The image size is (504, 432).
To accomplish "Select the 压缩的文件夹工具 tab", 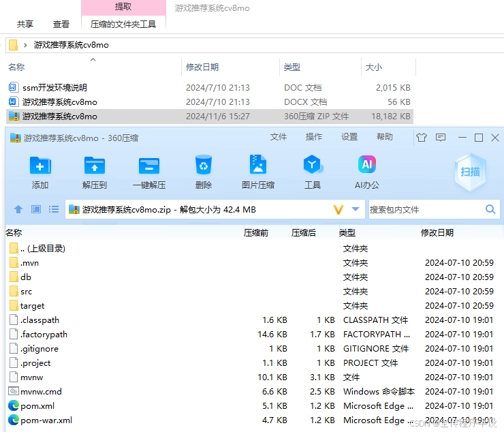I will coord(123,24).
